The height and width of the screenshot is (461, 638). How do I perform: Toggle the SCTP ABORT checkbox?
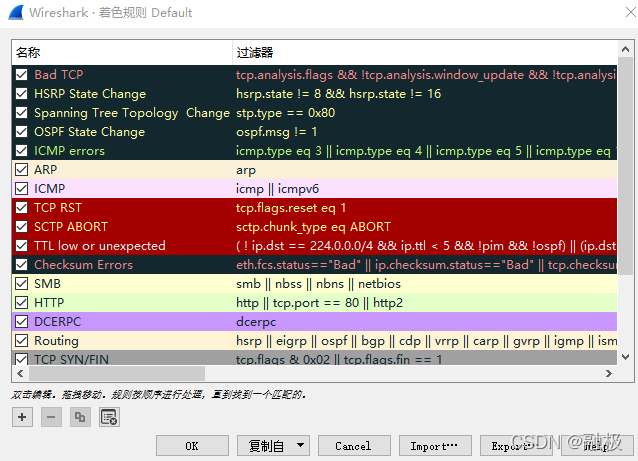coord(22,227)
